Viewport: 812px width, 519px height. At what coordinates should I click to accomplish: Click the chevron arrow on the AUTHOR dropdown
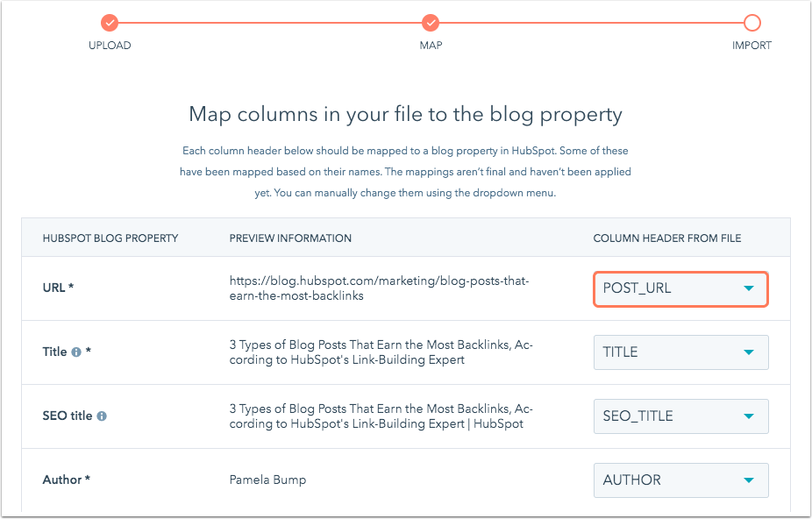click(x=749, y=480)
